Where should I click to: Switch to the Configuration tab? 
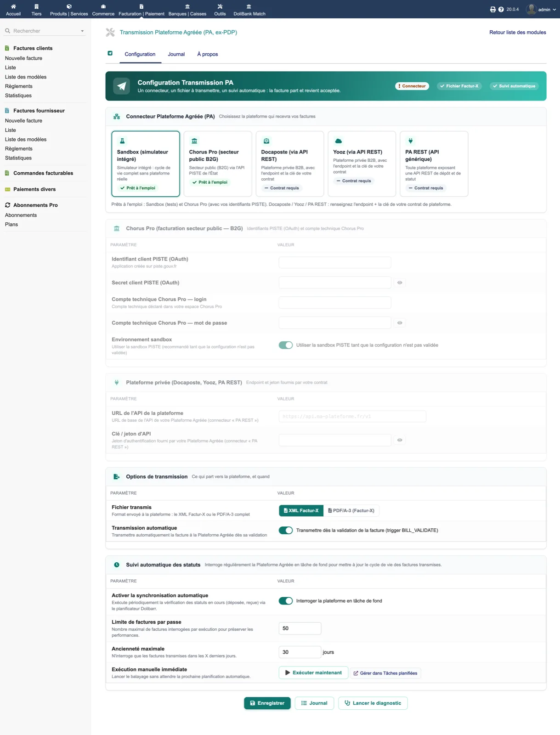(140, 54)
